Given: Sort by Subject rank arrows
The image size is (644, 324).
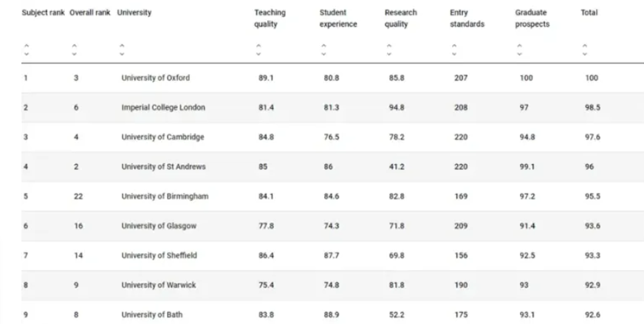Looking at the screenshot, I should click(27, 50).
